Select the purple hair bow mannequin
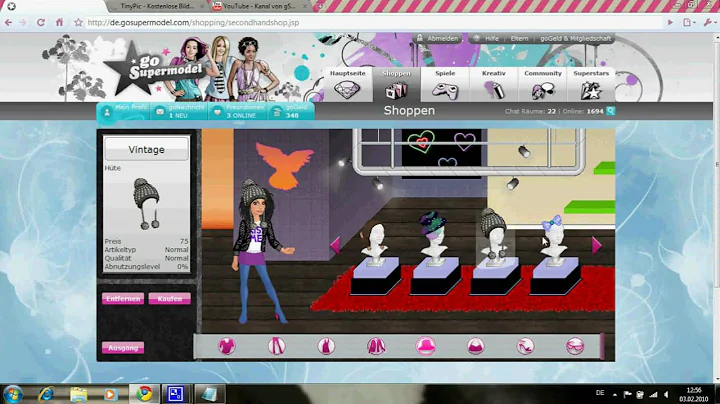The image size is (720, 404). (553, 240)
